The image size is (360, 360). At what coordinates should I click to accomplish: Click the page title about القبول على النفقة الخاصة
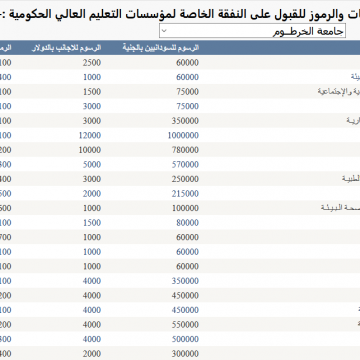click(180, 14)
